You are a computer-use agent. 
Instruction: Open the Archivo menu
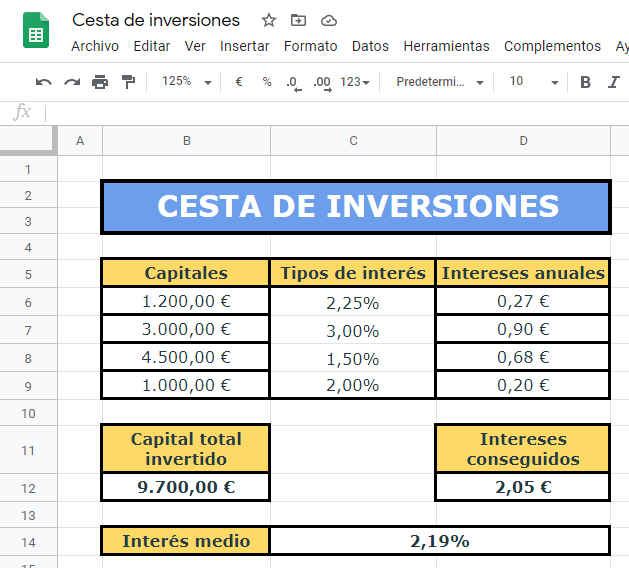(x=95, y=46)
